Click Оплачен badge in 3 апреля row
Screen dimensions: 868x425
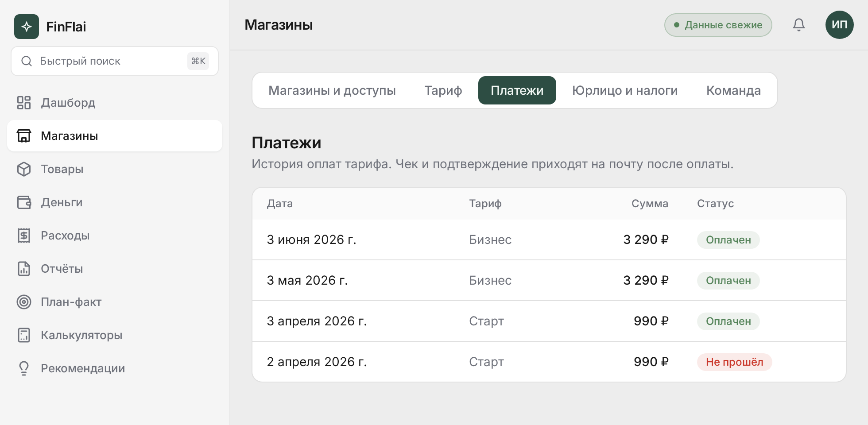(728, 321)
